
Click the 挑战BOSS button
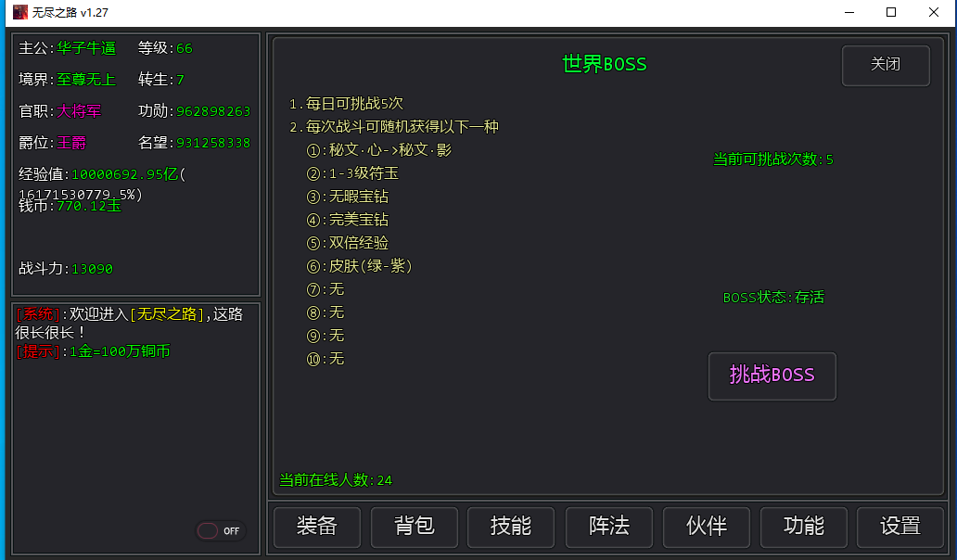pos(772,375)
